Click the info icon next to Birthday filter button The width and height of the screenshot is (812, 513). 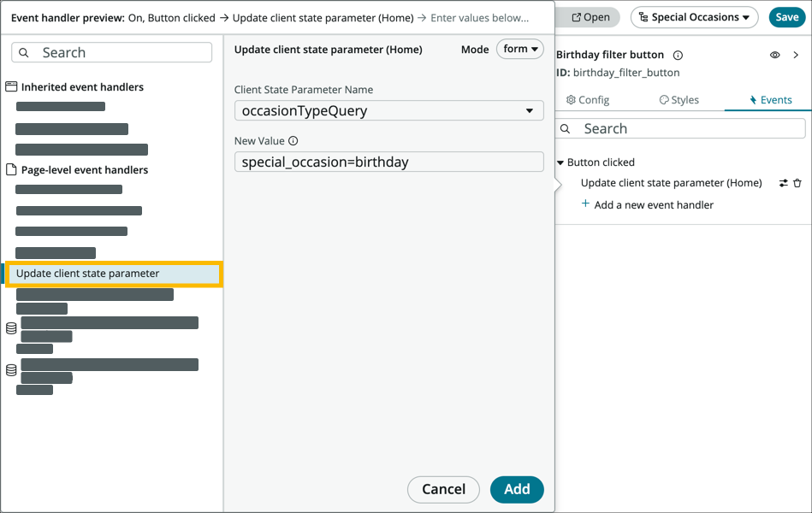point(678,54)
